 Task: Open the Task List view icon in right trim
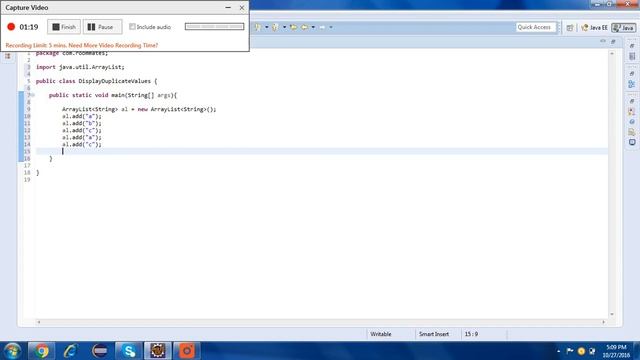[632, 56]
